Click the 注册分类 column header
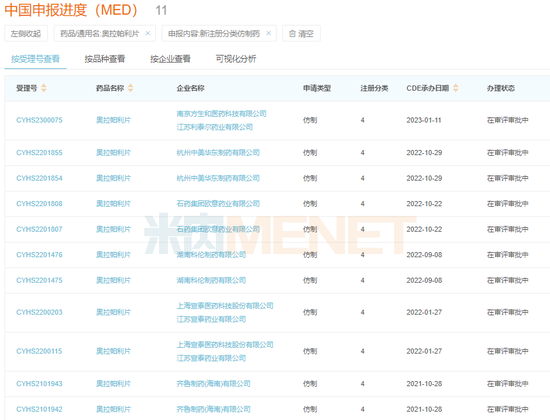This screenshot has width=550, height=420. click(375, 88)
